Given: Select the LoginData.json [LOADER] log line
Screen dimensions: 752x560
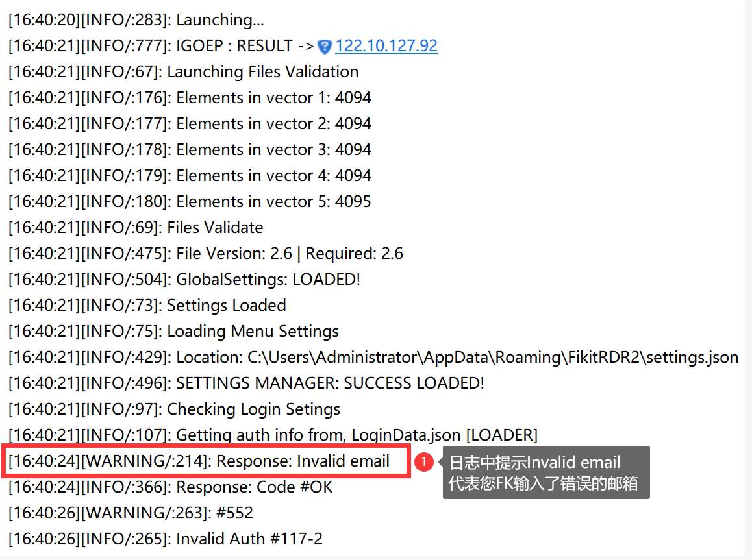Looking at the screenshot, I should pos(273,435).
